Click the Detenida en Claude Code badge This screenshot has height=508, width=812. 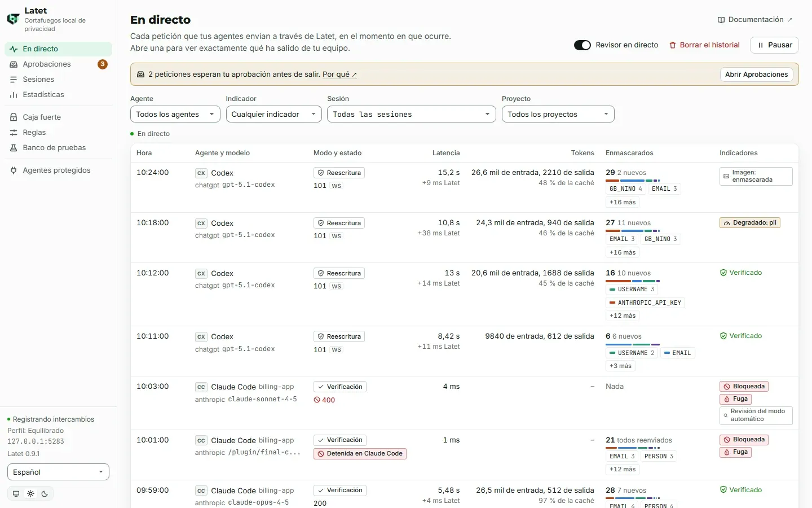360,454
